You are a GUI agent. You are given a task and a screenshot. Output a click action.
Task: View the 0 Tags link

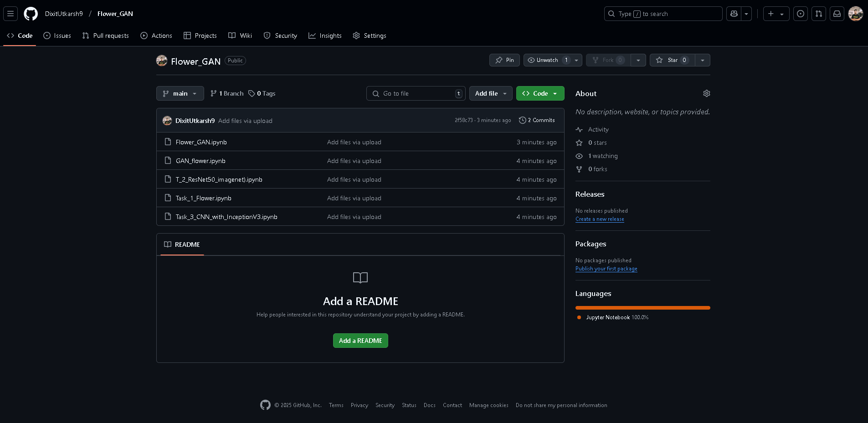point(262,93)
